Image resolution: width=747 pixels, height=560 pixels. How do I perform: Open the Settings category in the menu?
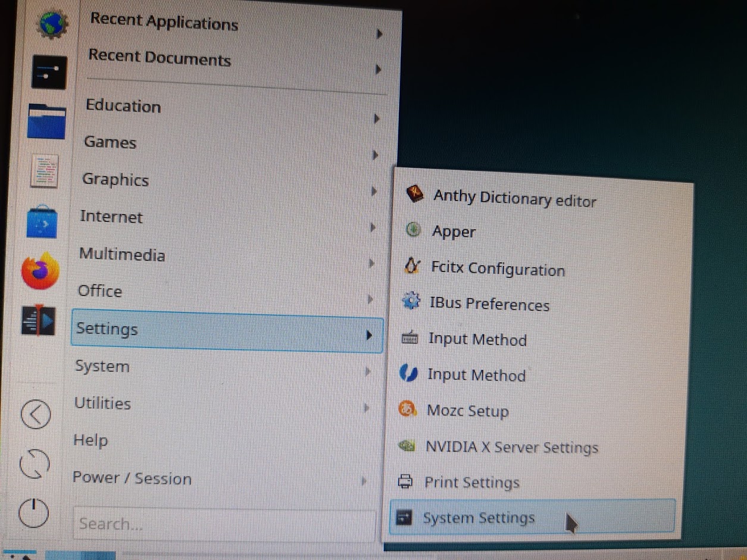[x=227, y=331]
